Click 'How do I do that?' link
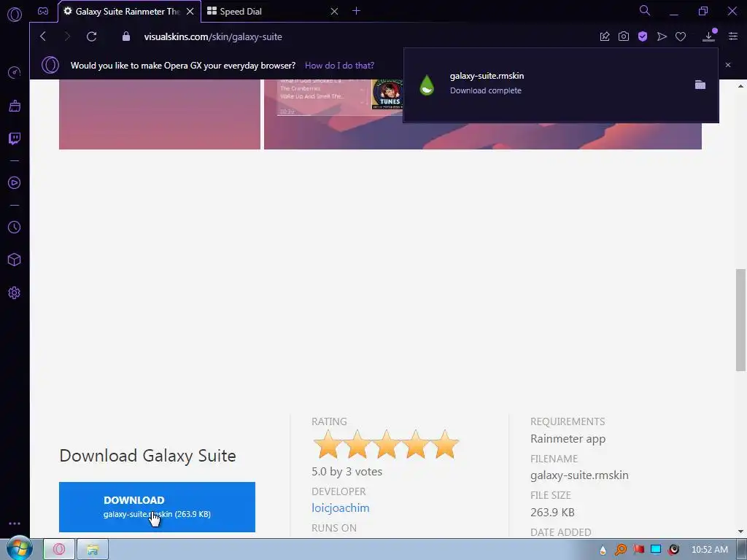Viewport: 747px width, 560px height. point(339,65)
